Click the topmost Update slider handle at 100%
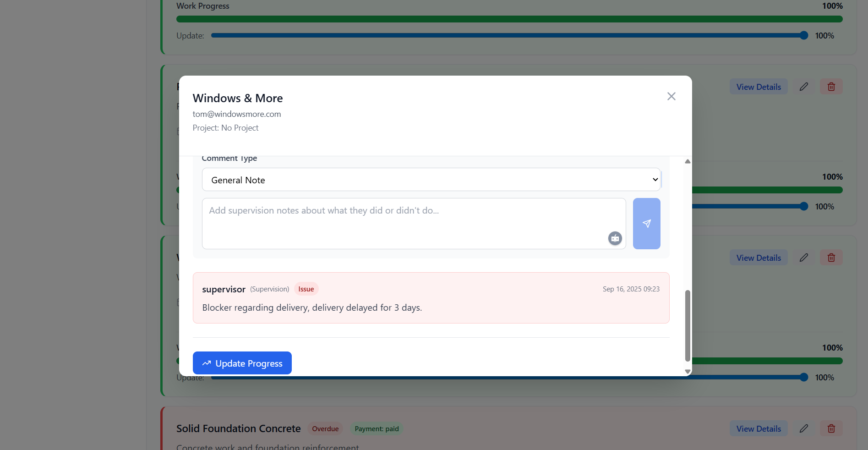The height and width of the screenshot is (450, 868). point(803,35)
